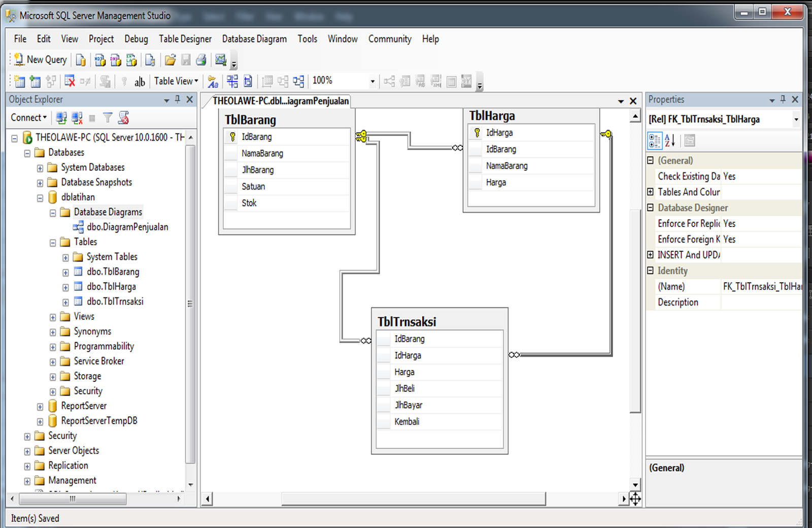Click the diagram vertical scroll down arrow
The width and height of the screenshot is (812, 528).
pyautogui.click(x=635, y=484)
